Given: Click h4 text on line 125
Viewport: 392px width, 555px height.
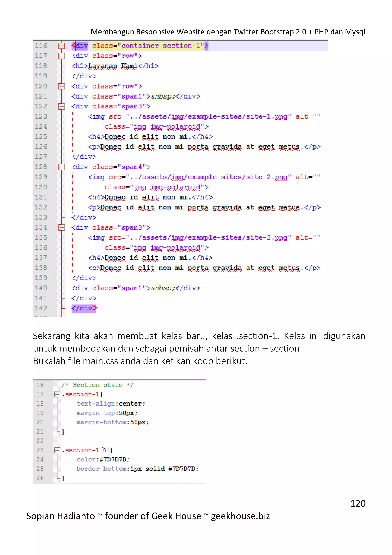Looking at the screenshot, I should (x=148, y=137).
